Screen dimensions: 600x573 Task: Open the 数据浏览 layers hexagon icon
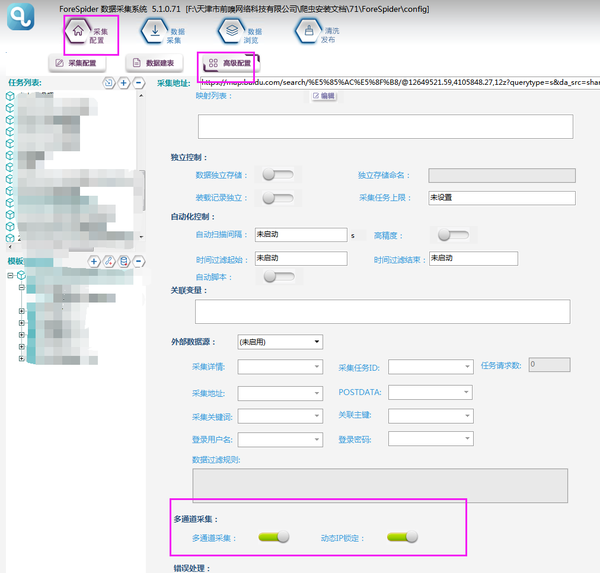pos(232,31)
